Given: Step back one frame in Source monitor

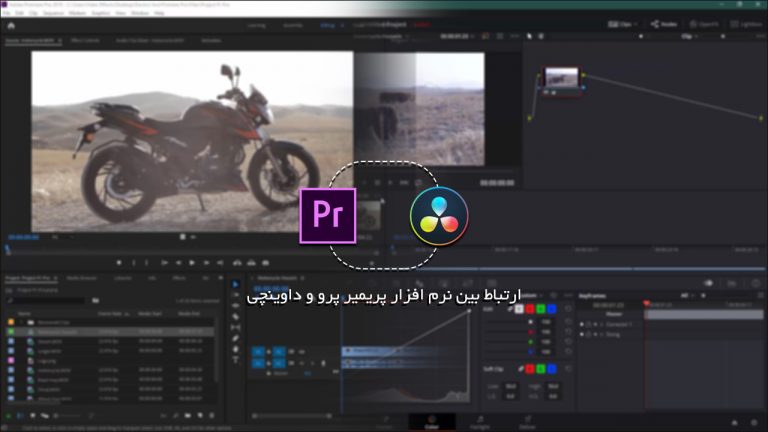Looking at the screenshot, I should (x=178, y=263).
